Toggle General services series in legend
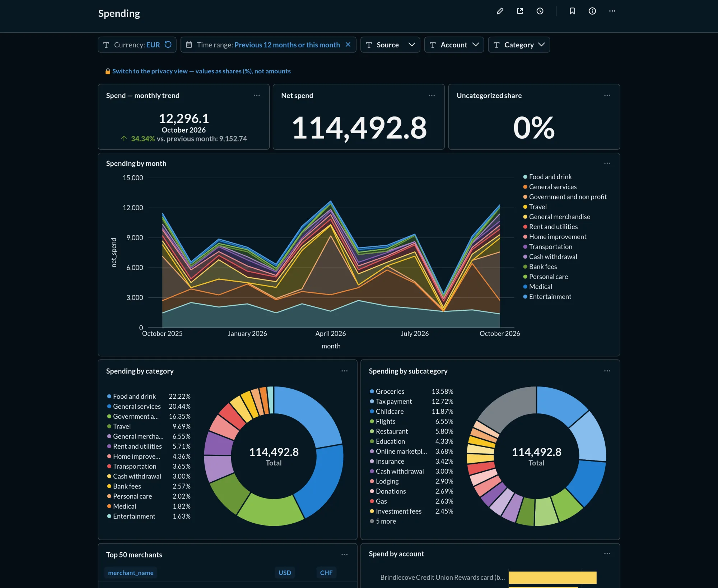The height and width of the screenshot is (588, 718). tap(550, 187)
